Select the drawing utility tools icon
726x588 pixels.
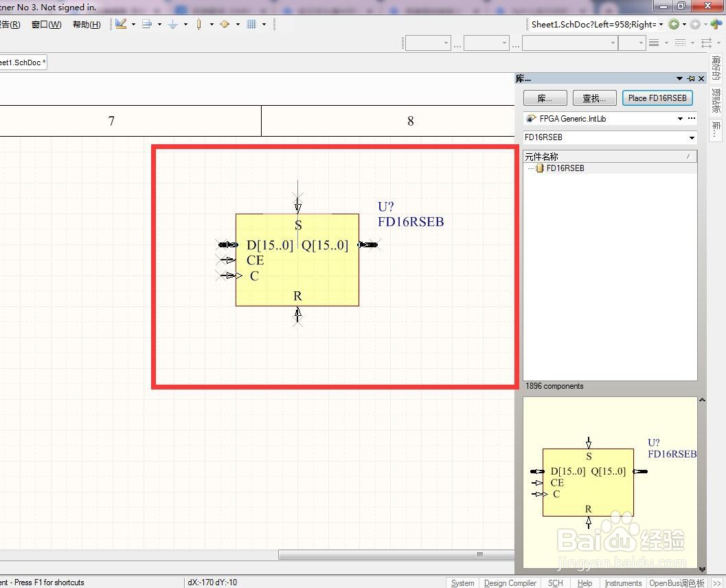(x=122, y=24)
